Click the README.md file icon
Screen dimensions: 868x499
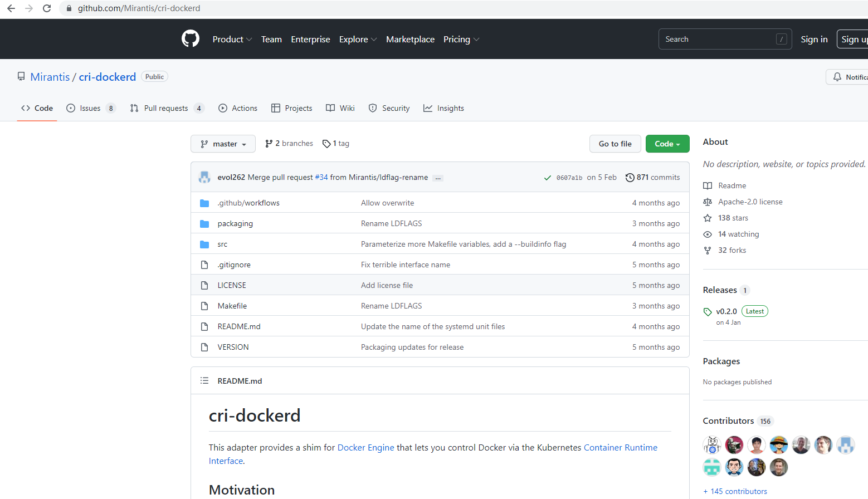point(204,327)
